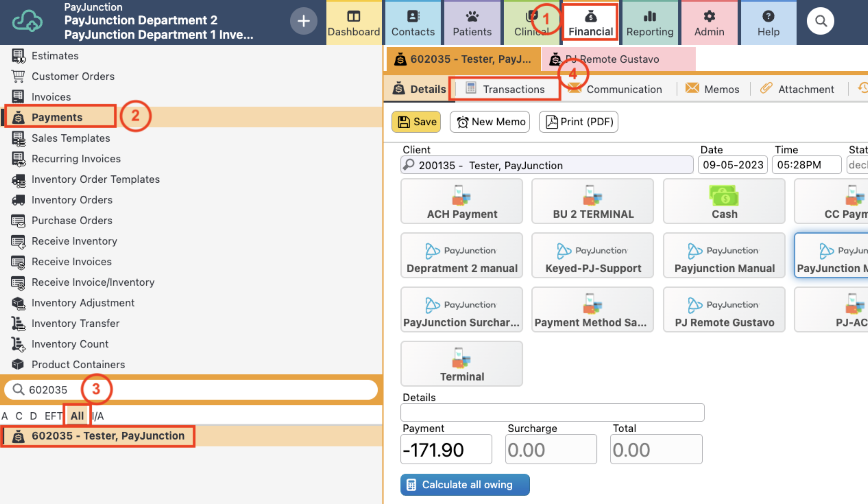Viewport: 868px width, 504px height.
Task: Open the Communication sub-tab
Action: point(615,89)
